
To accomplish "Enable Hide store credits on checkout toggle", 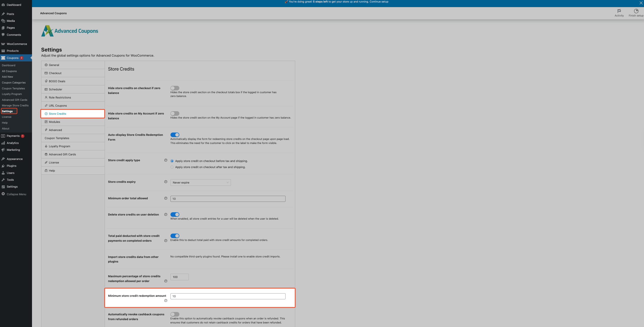I will tap(175, 88).
